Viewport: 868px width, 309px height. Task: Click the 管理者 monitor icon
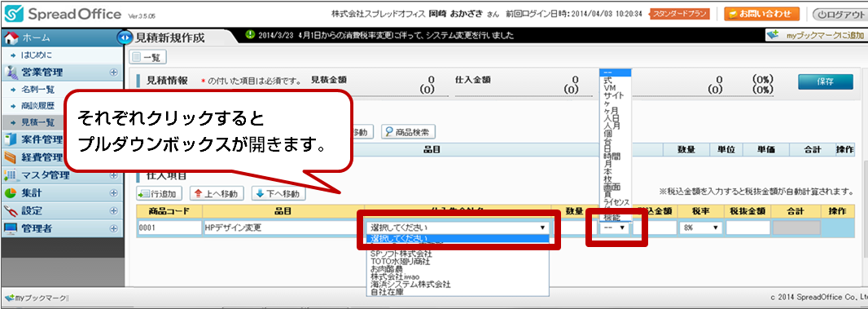pos(11,228)
